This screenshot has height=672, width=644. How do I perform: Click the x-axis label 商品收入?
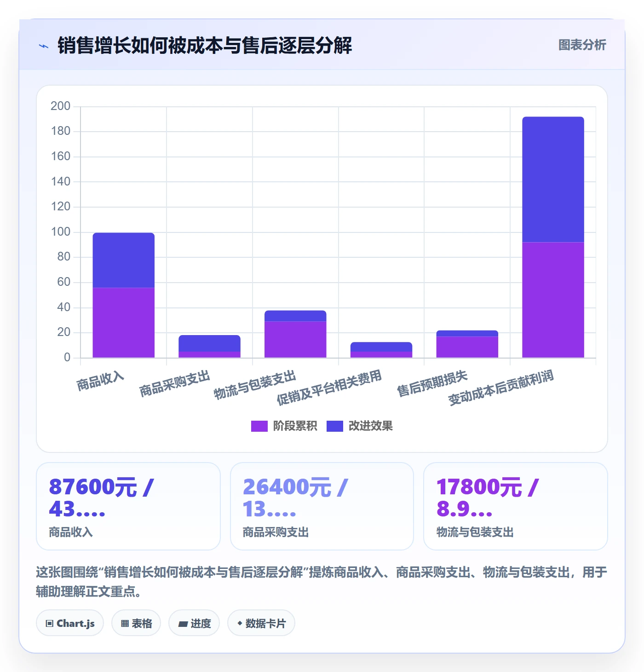100,381
